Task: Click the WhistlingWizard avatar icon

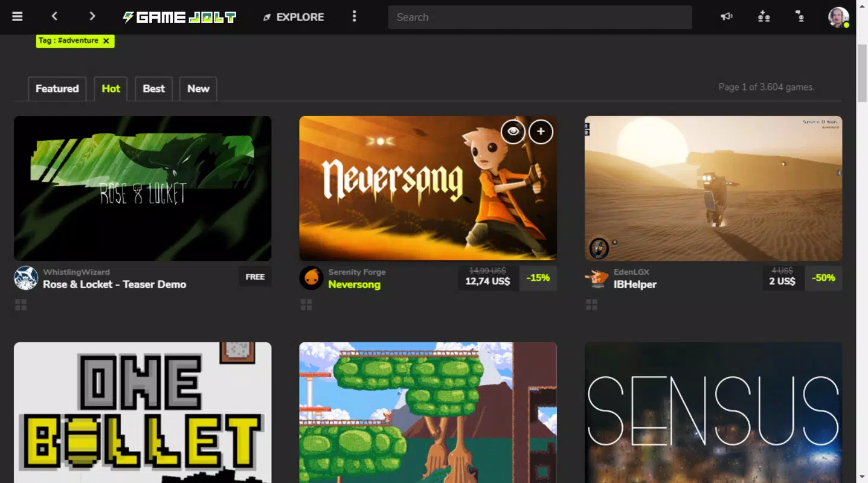Action: [26, 278]
